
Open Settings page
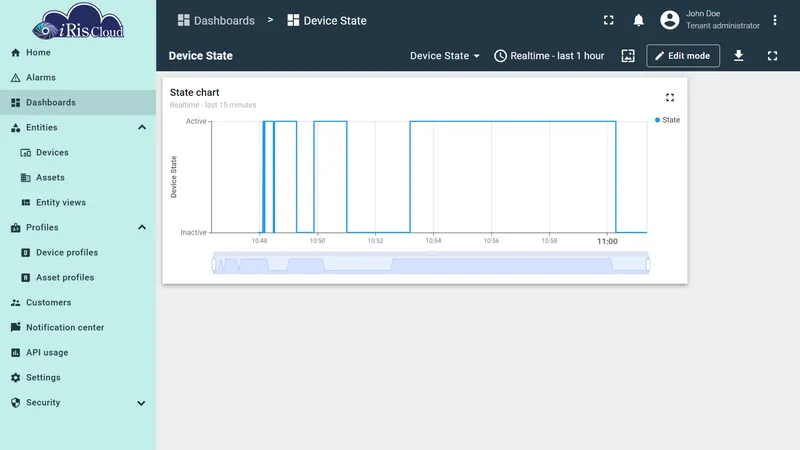78,378
